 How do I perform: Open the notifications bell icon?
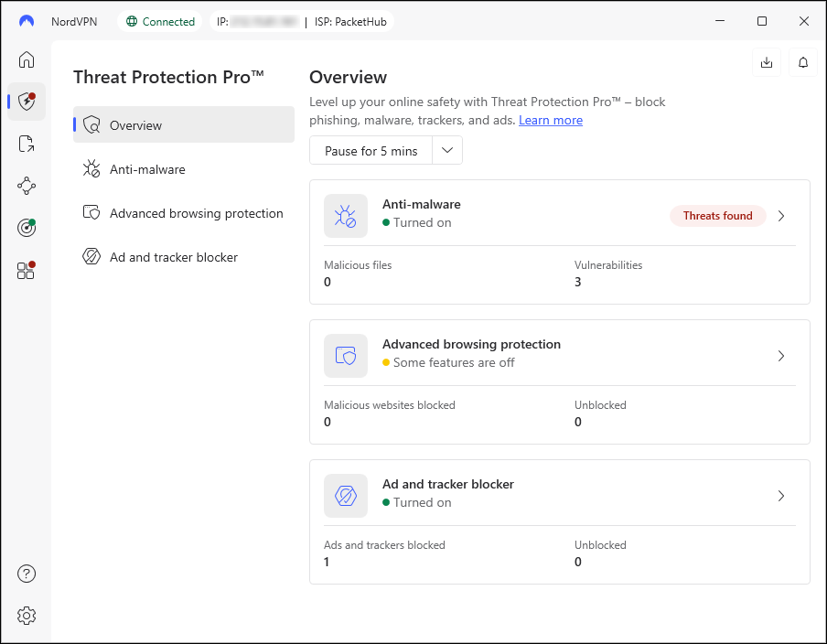pyautogui.click(x=803, y=62)
